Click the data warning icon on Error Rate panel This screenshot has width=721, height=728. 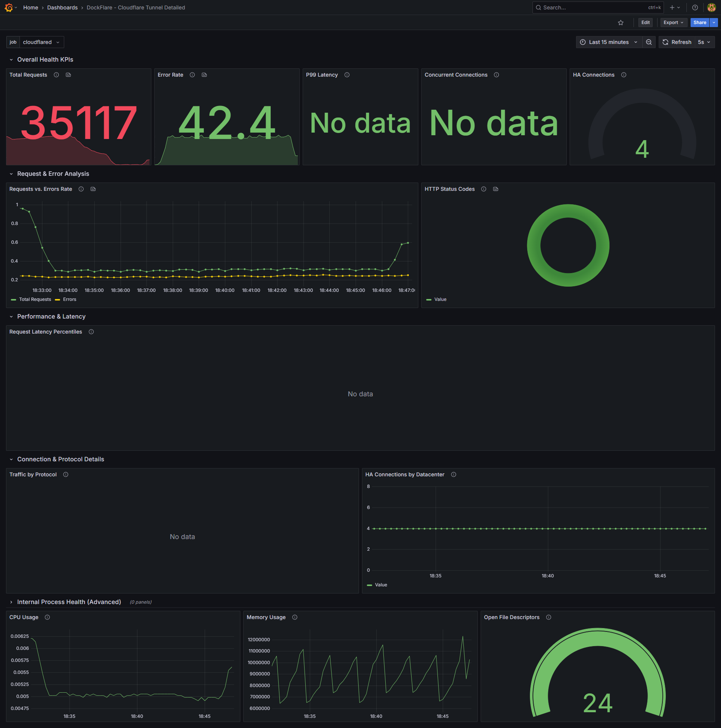[204, 75]
